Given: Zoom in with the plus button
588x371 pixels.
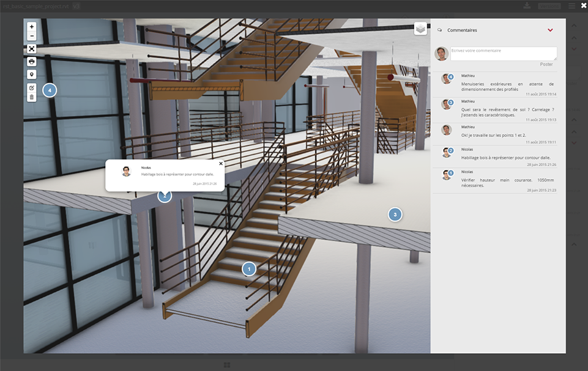Looking at the screenshot, I should coord(32,27).
